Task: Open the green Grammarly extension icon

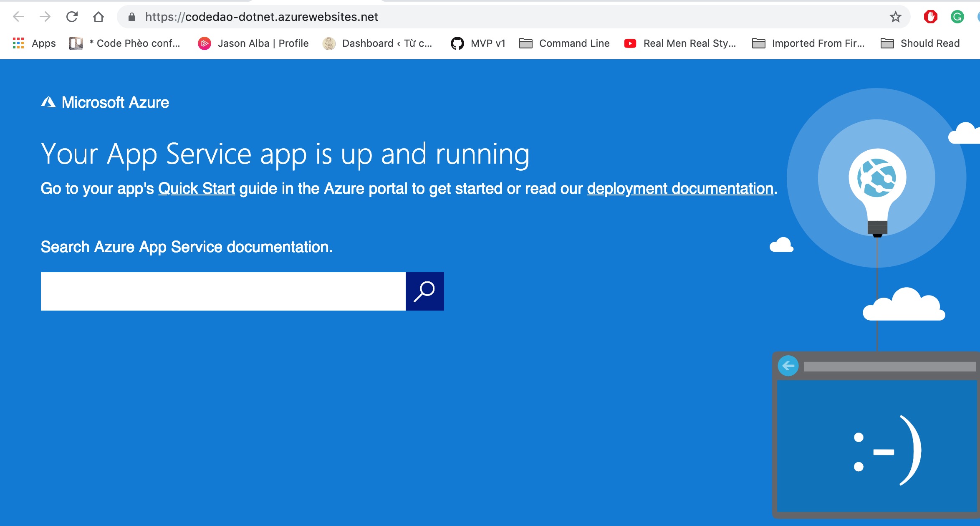Action: (957, 17)
